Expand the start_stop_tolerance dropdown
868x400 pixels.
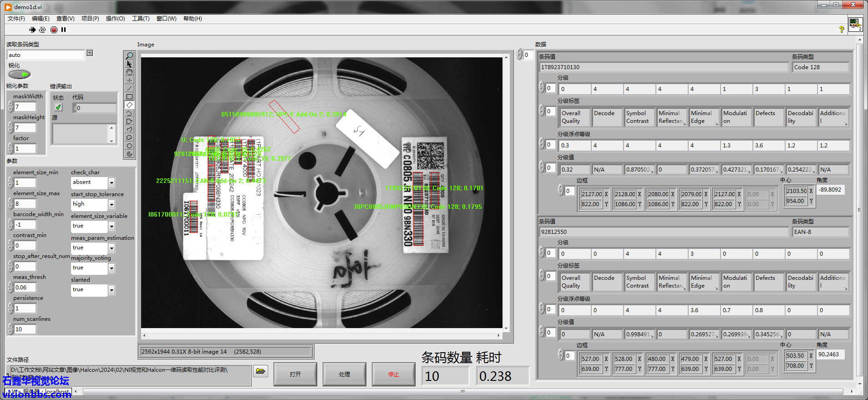tap(112, 204)
